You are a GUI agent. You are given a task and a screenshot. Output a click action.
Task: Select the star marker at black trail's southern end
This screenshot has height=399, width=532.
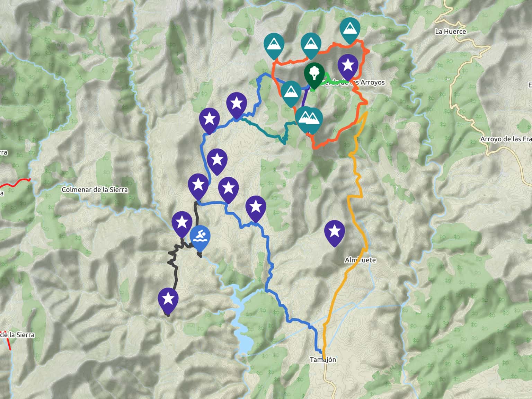[168, 300]
